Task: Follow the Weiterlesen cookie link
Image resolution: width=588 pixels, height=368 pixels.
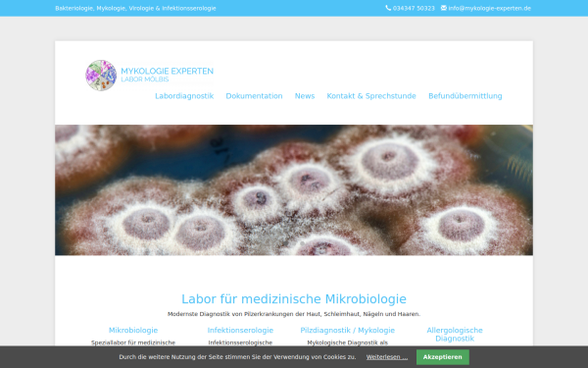Action: click(387, 357)
